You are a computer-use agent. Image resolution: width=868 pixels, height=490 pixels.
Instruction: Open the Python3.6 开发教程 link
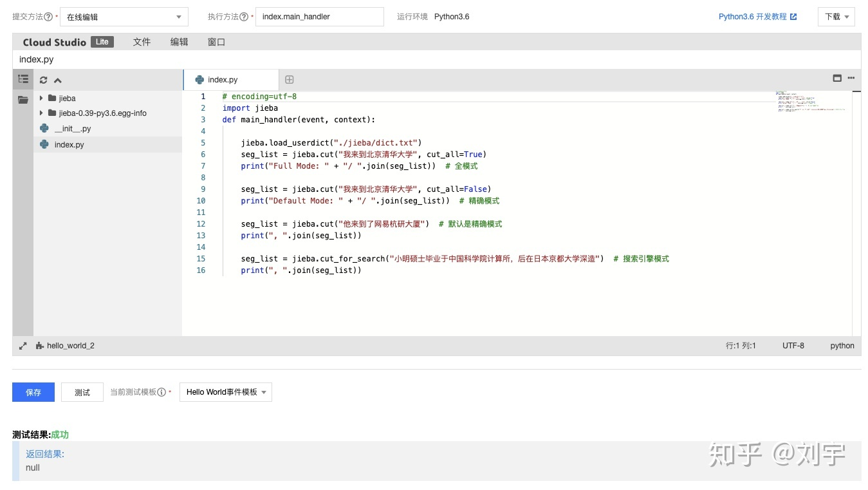tap(758, 17)
